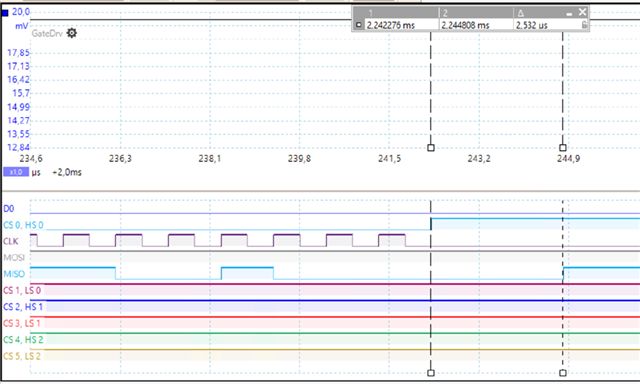Select the MOSI channel label
The width and height of the screenshot is (640, 384).
[x=14, y=257]
